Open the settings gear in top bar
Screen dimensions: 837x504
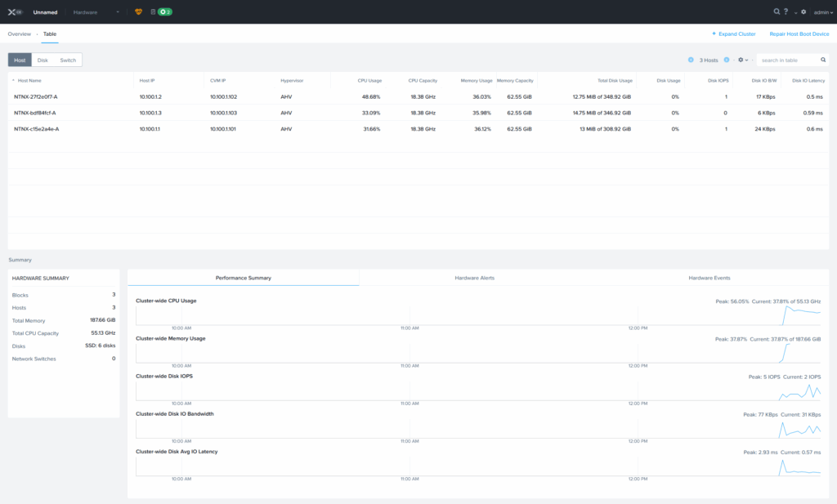tap(803, 12)
